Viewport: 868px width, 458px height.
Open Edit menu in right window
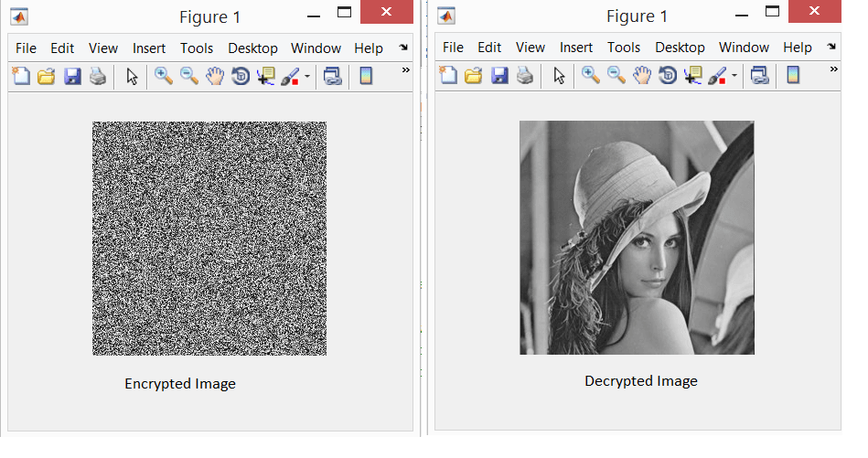pyautogui.click(x=489, y=48)
